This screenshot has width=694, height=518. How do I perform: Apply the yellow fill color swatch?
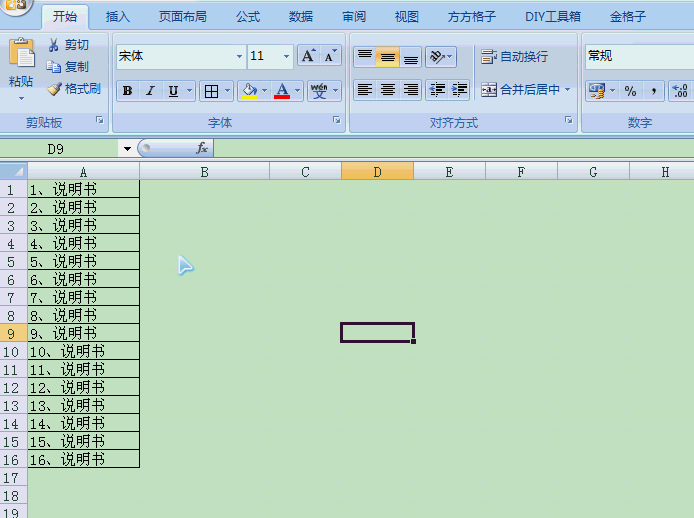(x=249, y=92)
